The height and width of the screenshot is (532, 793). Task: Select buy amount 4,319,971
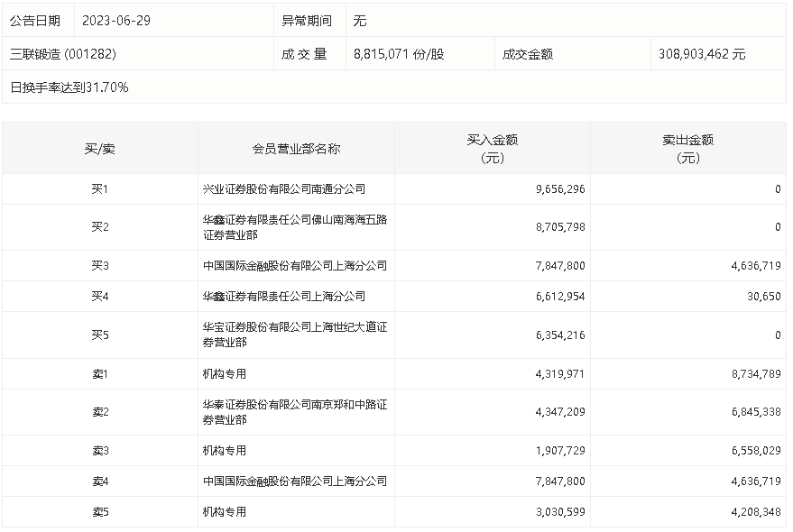560,374
